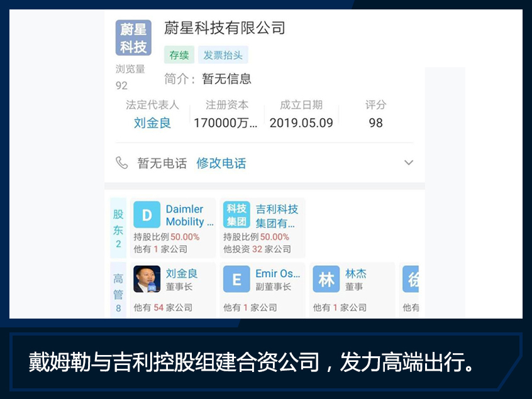Click 他有 1 家公司 under Emir Os...
The height and width of the screenshot is (399, 532).
[250, 307]
